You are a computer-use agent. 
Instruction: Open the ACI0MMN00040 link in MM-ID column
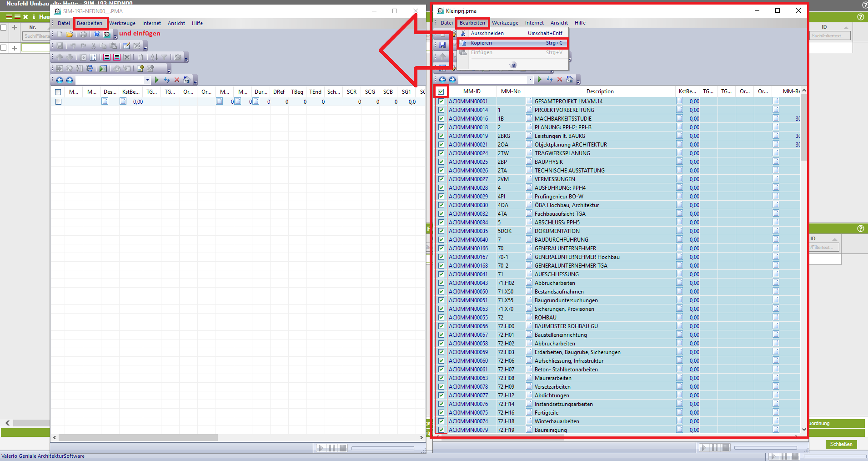(x=468, y=240)
